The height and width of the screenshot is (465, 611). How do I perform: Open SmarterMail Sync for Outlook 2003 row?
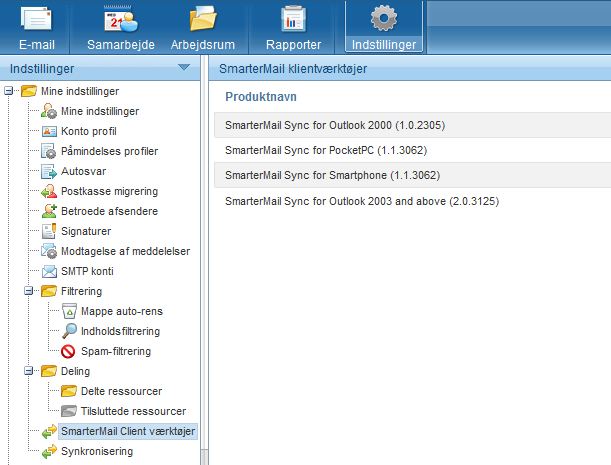(412, 201)
